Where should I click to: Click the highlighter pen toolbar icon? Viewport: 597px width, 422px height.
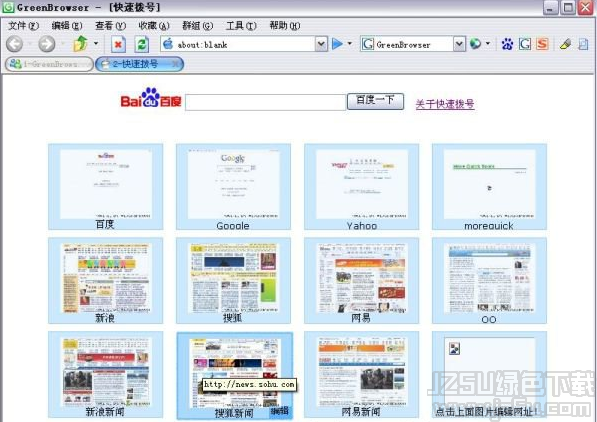(x=565, y=44)
